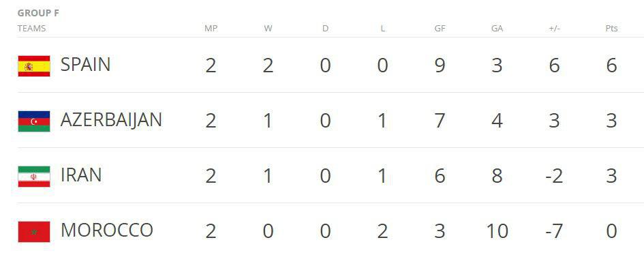Open the SPAIN team link
Screen dimensions: 644x253
(85, 65)
